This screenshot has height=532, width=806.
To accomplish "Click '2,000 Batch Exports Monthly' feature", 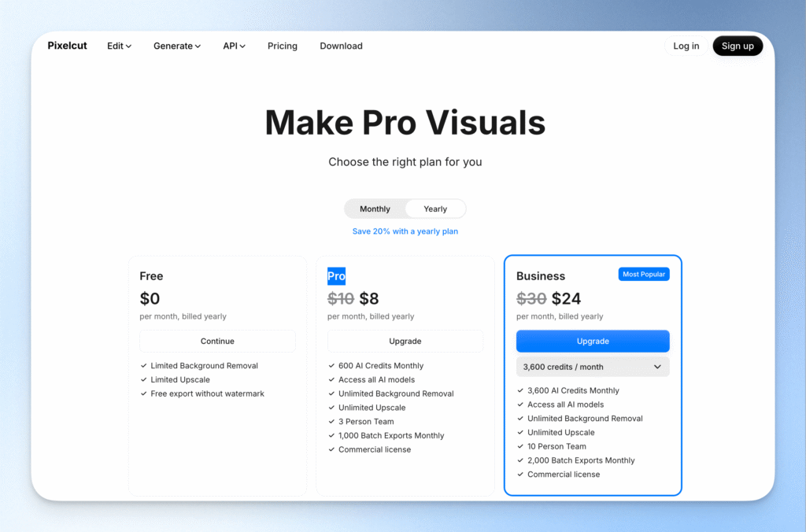I will [581, 460].
